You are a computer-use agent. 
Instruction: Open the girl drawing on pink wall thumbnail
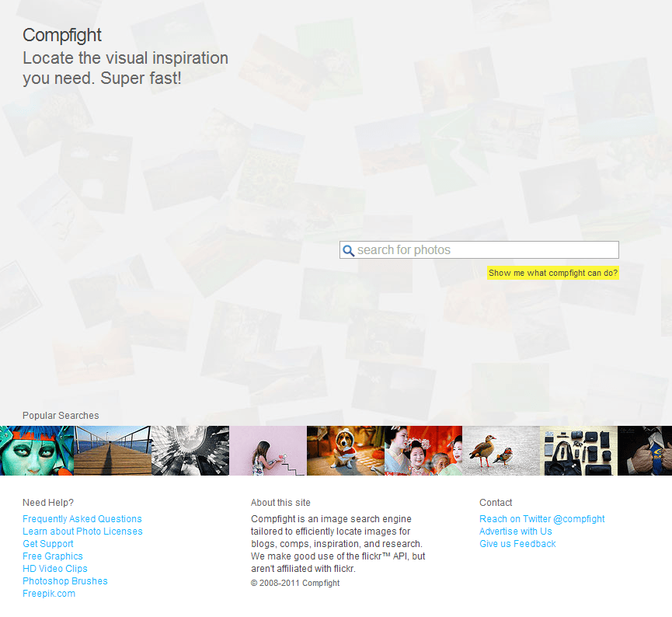point(268,451)
